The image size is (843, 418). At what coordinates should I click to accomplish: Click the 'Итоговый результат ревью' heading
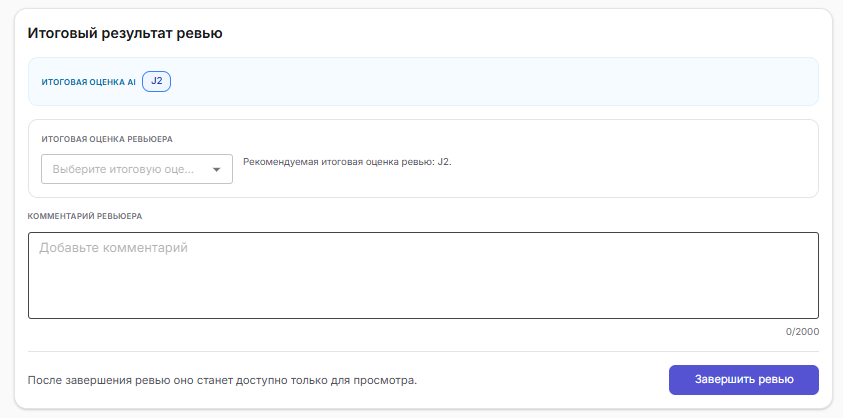(x=125, y=33)
